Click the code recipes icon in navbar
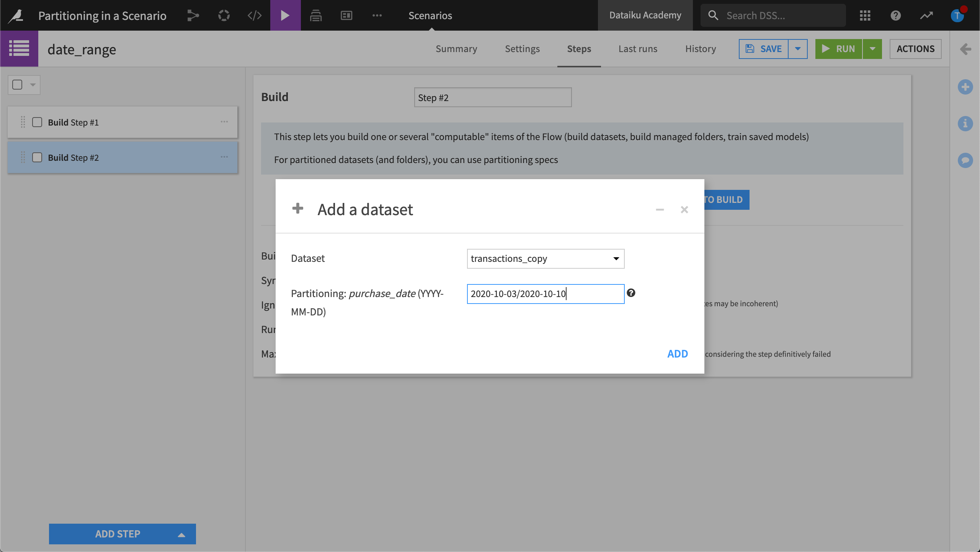Image resolution: width=980 pixels, height=552 pixels. coord(254,15)
